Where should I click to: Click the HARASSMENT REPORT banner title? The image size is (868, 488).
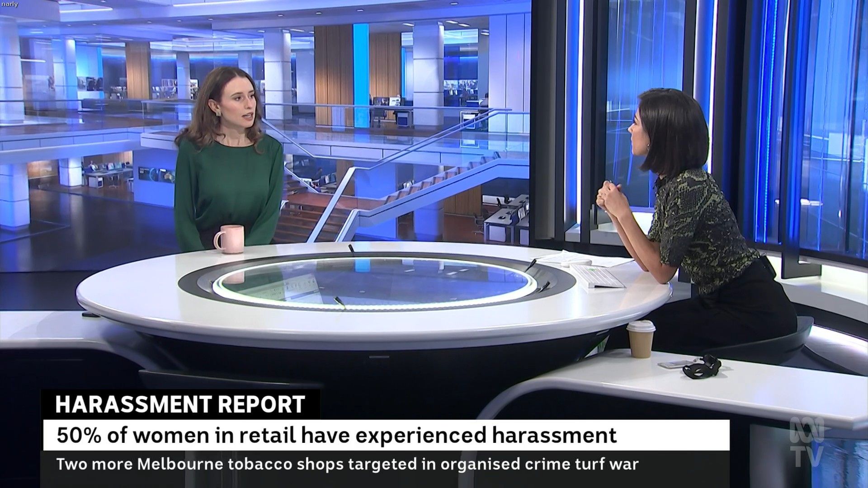point(180,404)
